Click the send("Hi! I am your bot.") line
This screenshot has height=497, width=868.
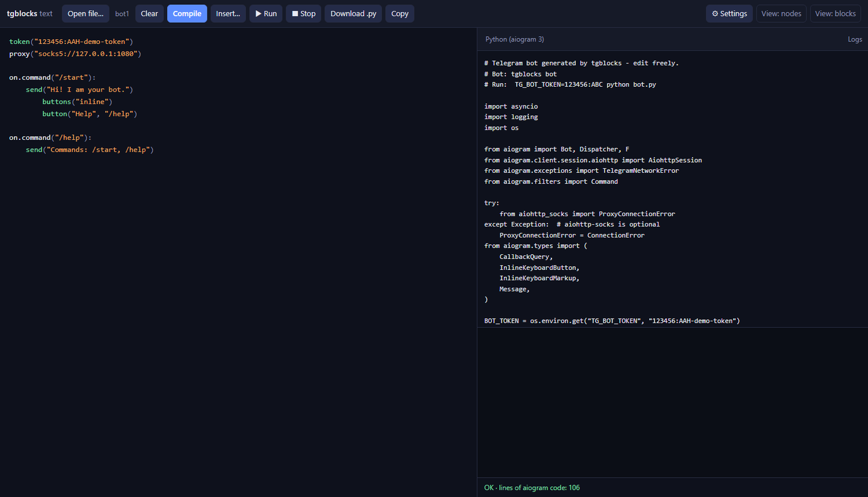click(x=79, y=90)
